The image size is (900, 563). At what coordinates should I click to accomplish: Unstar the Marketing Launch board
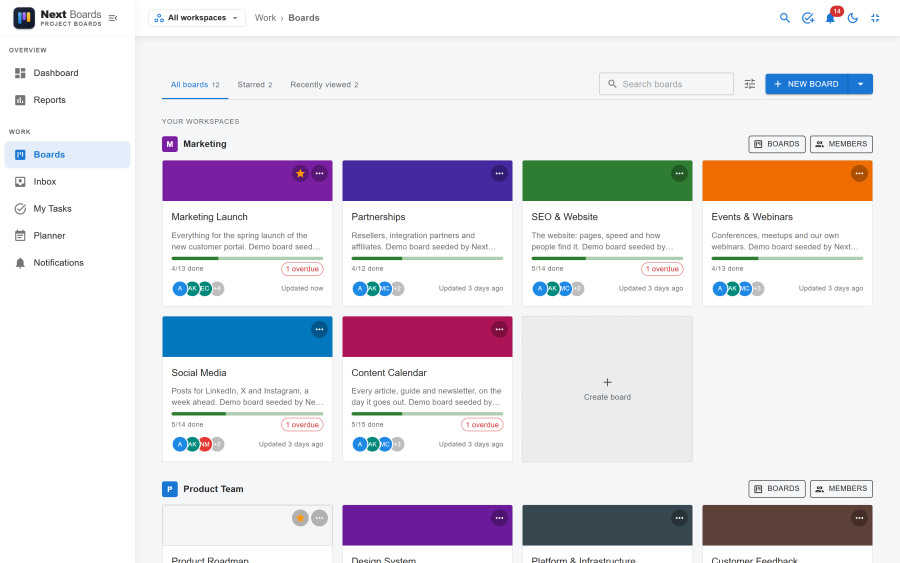[x=300, y=173]
